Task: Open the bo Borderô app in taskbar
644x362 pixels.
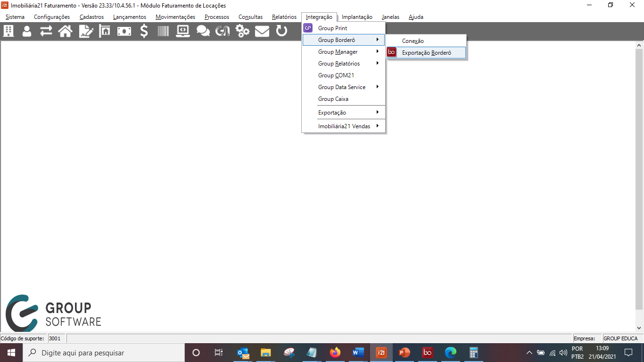Action: (428, 353)
